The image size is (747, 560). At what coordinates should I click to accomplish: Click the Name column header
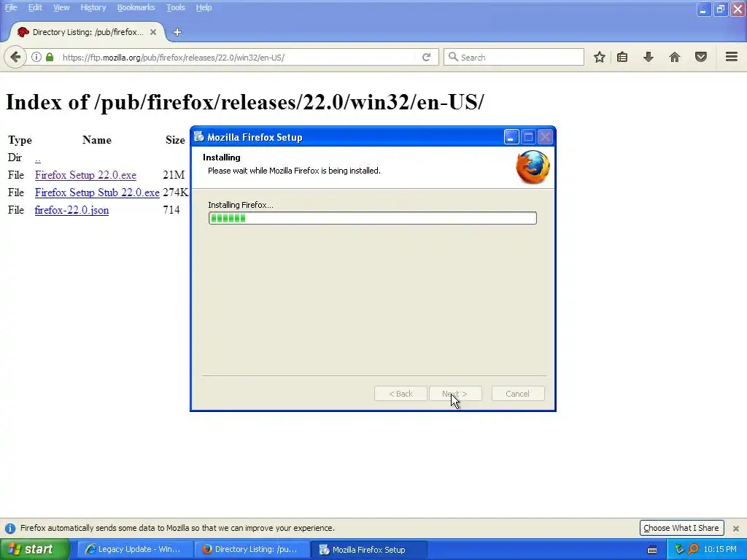97,140
